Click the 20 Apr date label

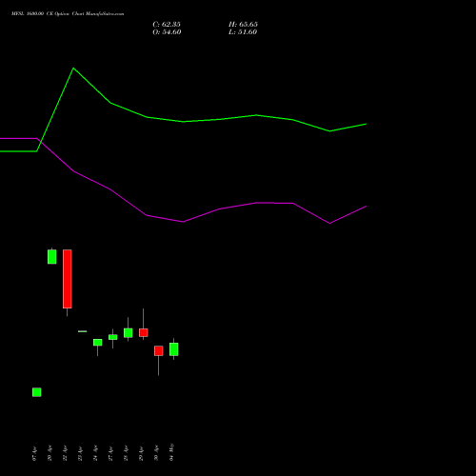pyautogui.click(x=50, y=453)
